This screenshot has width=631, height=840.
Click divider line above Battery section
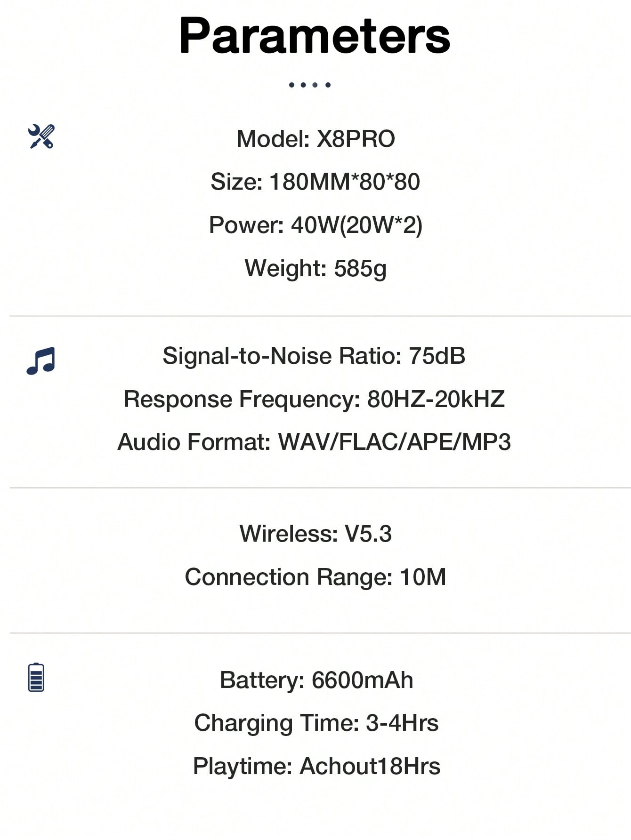click(320, 633)
